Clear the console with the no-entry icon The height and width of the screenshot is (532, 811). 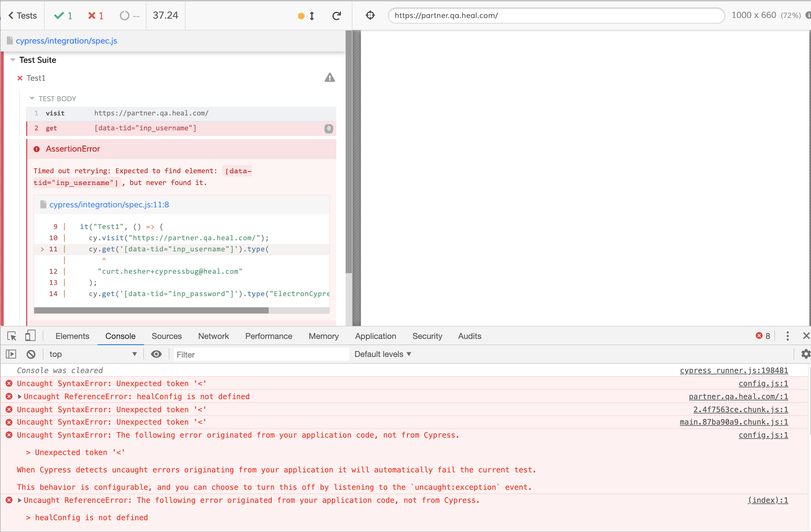(31, 354)
